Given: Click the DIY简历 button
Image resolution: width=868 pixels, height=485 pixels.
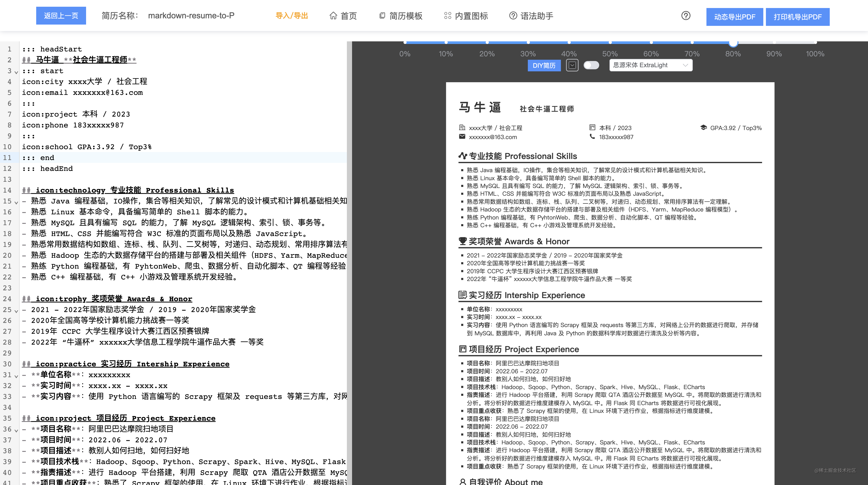Looking at the screenshot, I should tap(544, 65).
